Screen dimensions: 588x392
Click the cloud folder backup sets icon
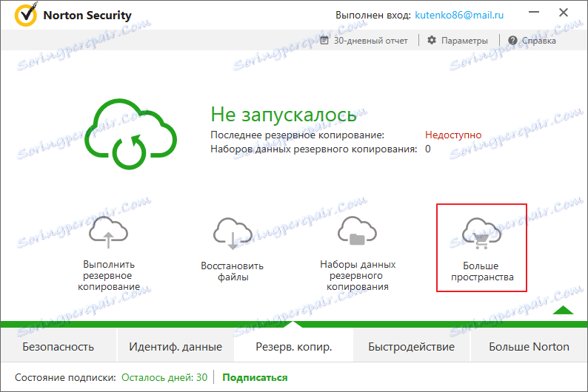click(x=357, y=232)
